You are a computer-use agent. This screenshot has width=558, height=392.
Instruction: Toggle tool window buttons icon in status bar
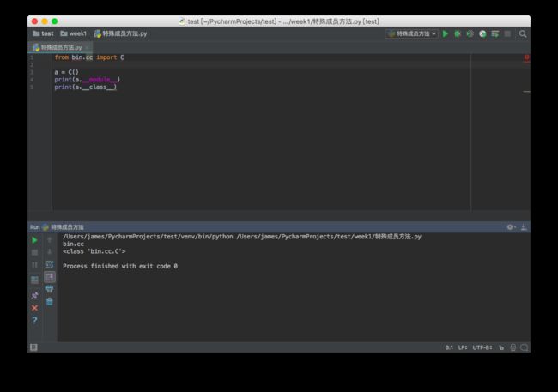pos(33,347)
